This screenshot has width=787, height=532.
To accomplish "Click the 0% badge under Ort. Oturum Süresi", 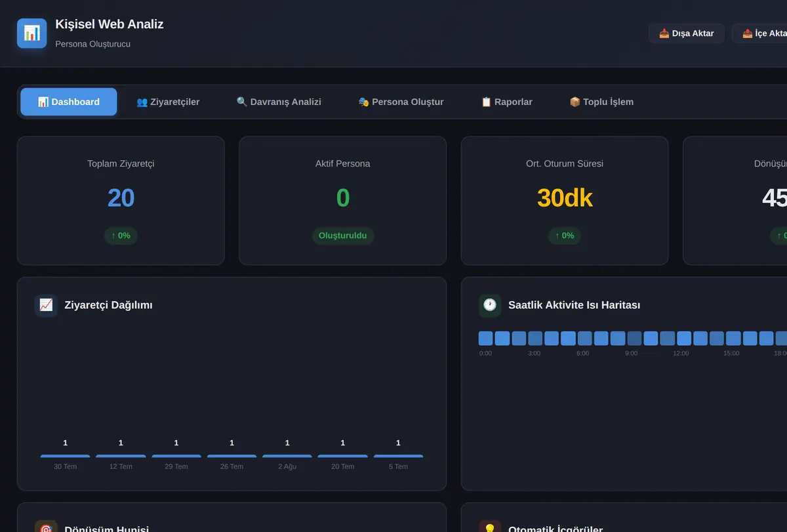I will (x=565, y=235).
